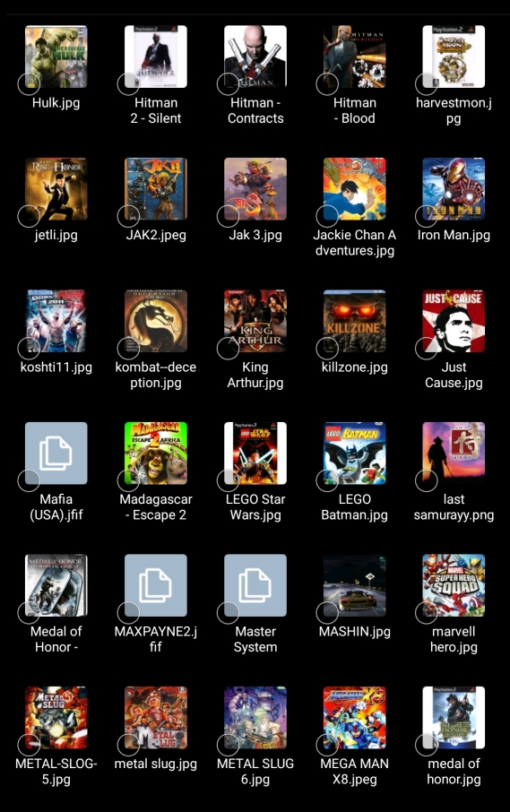Click the file name "MASHIN.jpg"
This screenshot has width=510, height=812.
[x=355, y=632]
